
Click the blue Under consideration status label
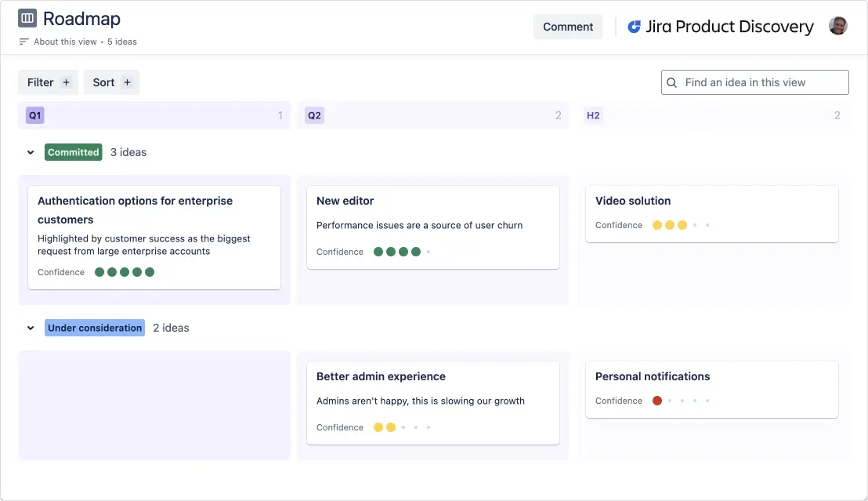(95, 328)
